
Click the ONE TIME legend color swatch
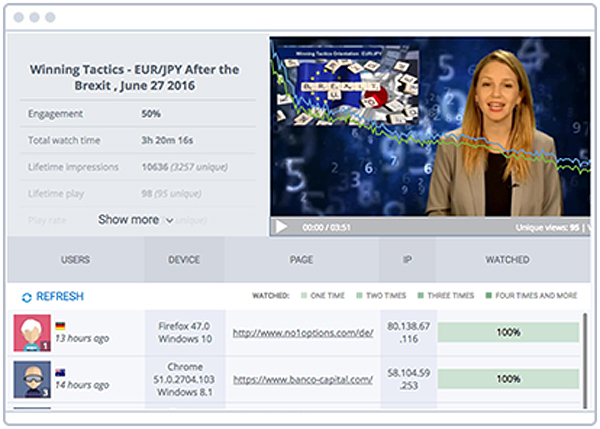[304, 297]
